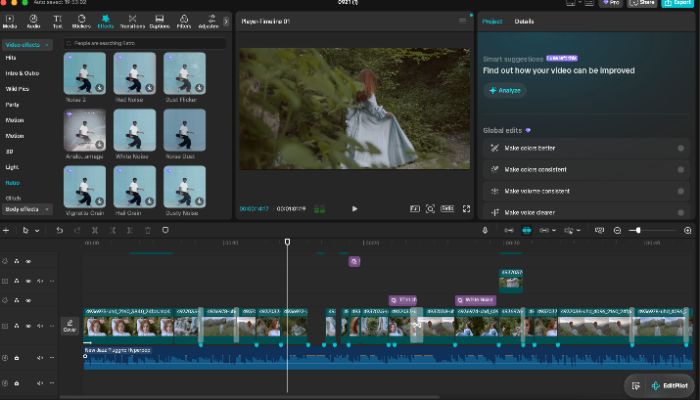Enter full screen preview in the player
The image size is (700, 400).
466,208
